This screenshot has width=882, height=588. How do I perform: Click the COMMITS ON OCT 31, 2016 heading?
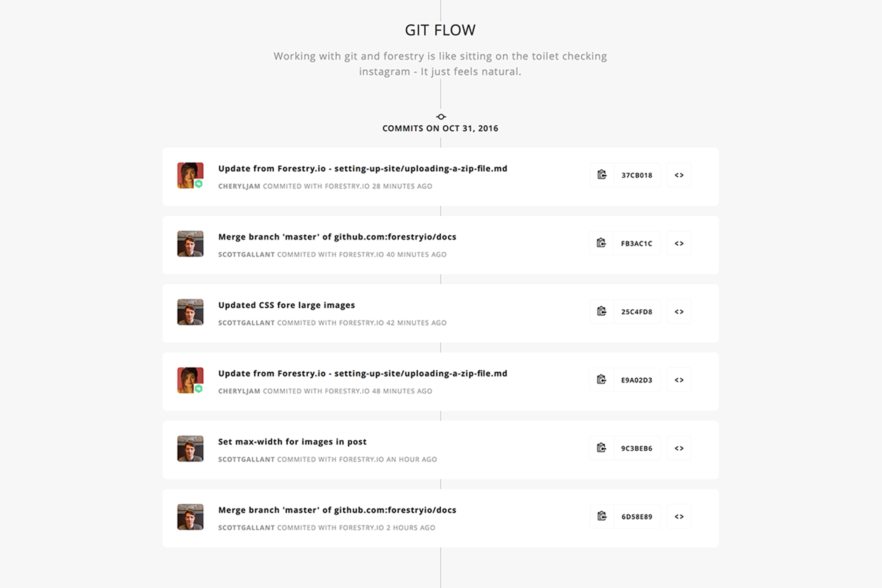440,128
